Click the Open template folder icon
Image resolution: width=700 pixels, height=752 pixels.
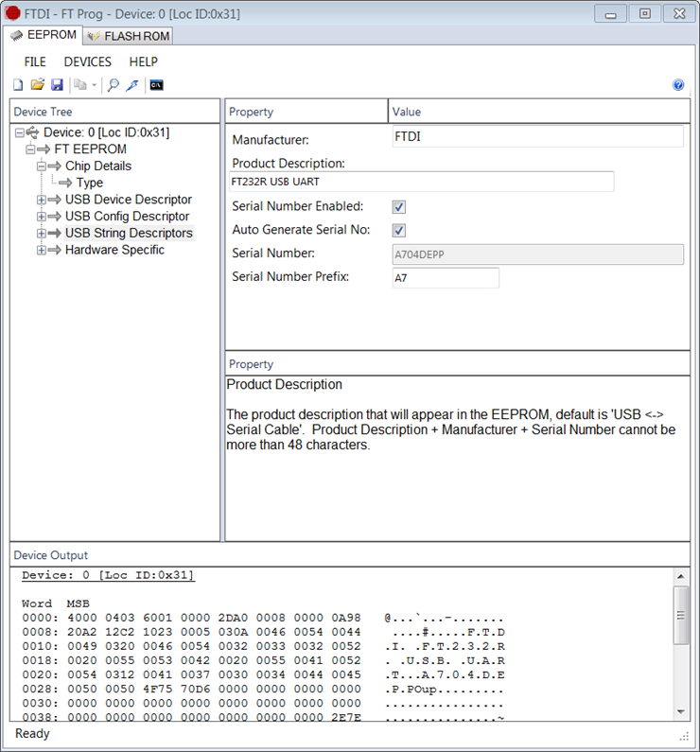38,85
